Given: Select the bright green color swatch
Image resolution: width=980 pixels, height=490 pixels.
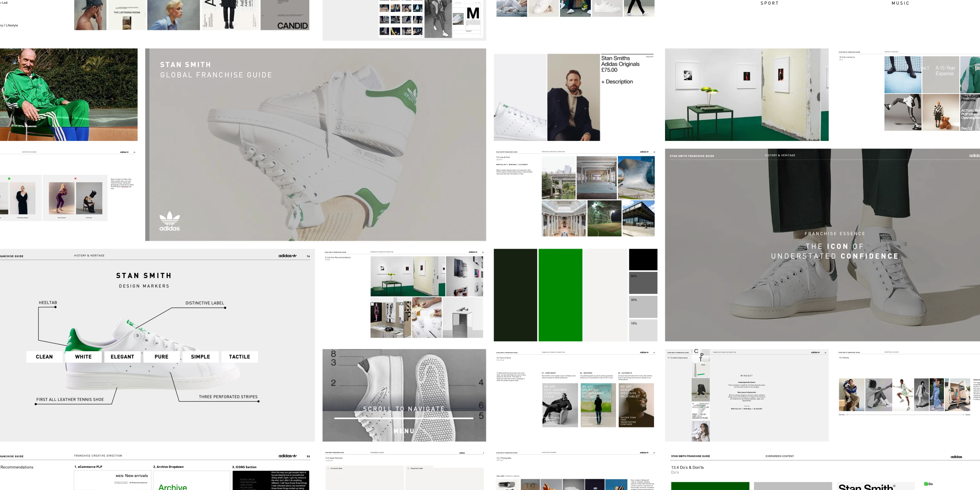Looking at the screenshot, I should click(x=560, y=295).
